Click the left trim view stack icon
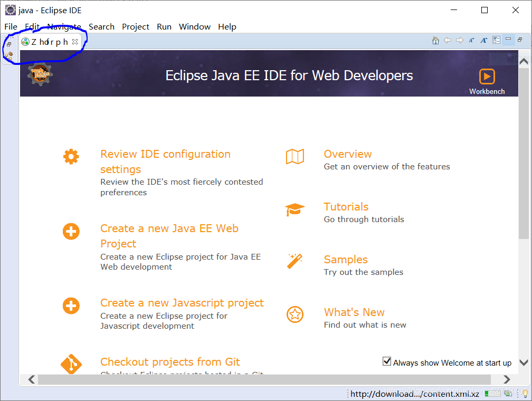This screenshot has height=401, width=532. click(x=9, y=55)
